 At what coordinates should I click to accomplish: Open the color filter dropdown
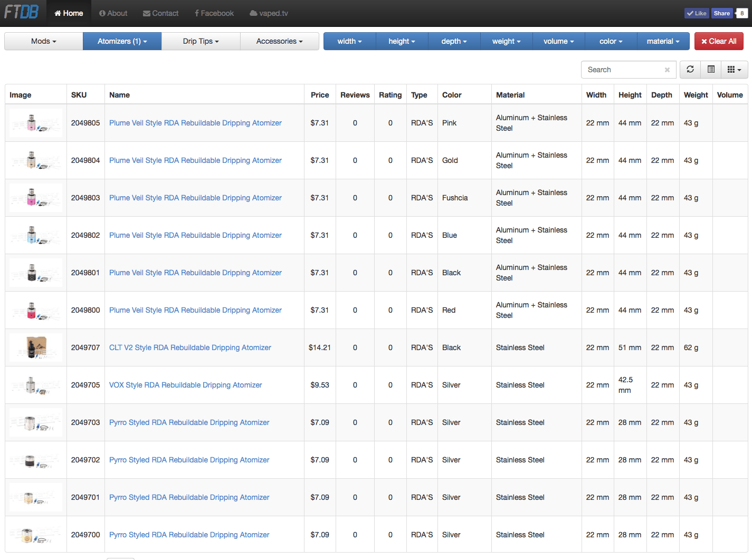(611, 41)
